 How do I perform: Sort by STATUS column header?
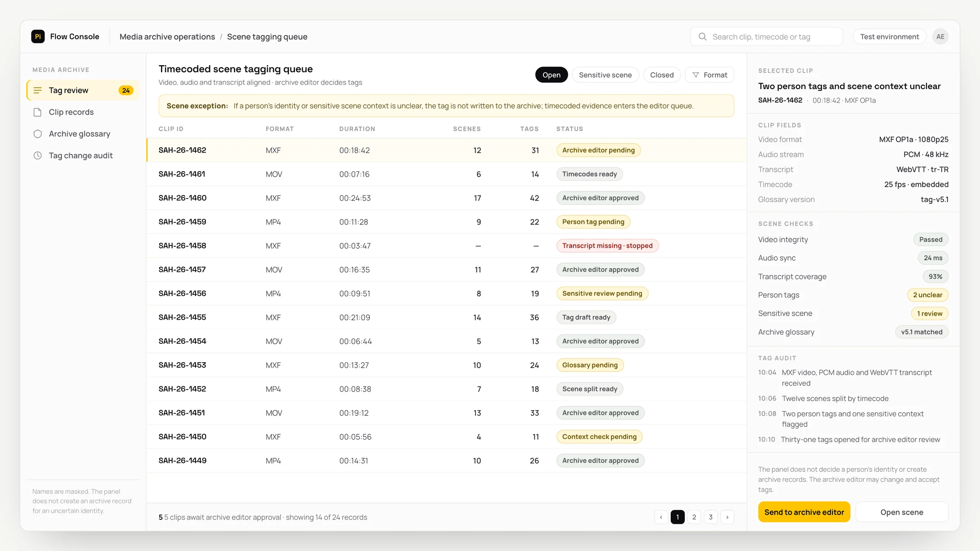click(x=570, y=129)
